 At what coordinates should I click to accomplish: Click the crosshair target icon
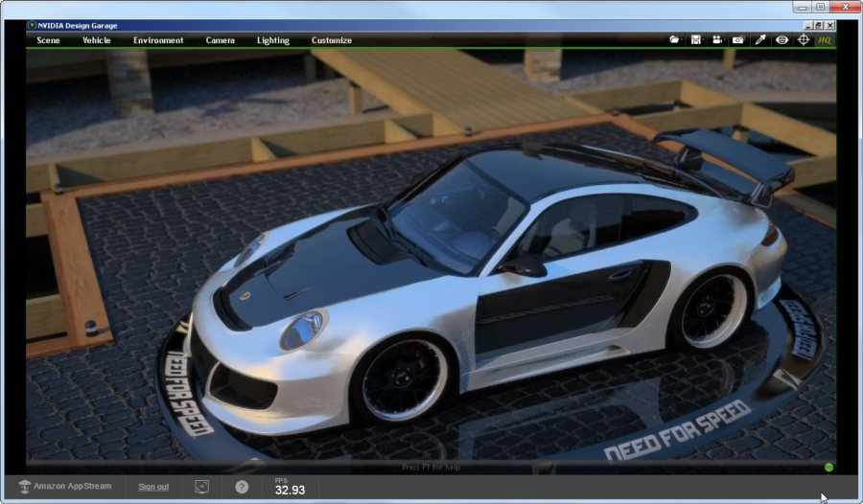(804, 40)
